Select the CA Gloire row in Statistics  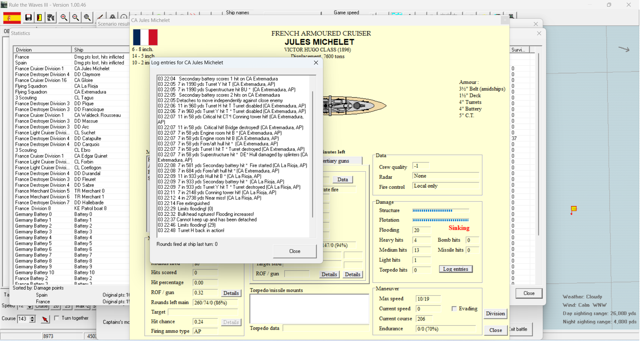coord(71,80)
